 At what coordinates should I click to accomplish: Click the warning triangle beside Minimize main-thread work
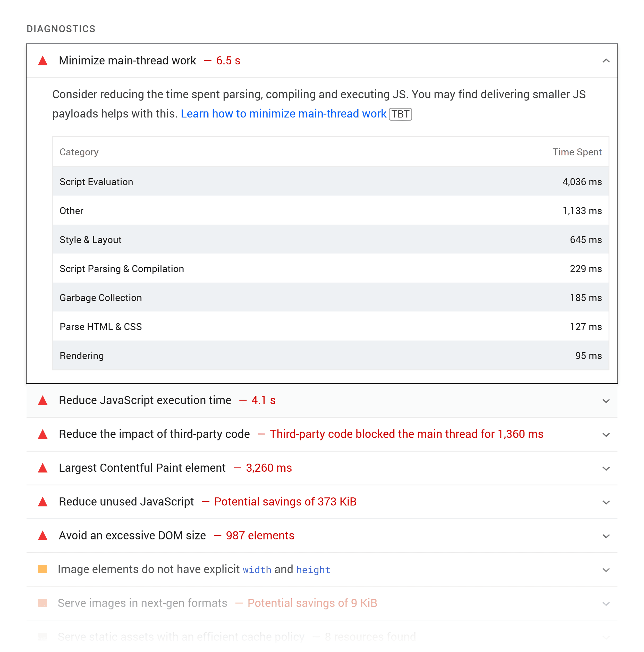tap(43, 61)
